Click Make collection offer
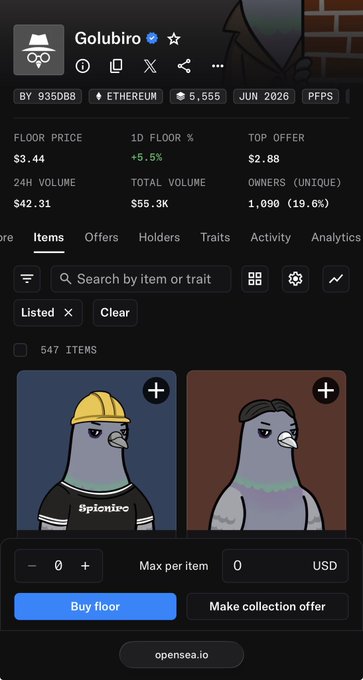Viewport: 363px width, 680px height. pos(268,606)
